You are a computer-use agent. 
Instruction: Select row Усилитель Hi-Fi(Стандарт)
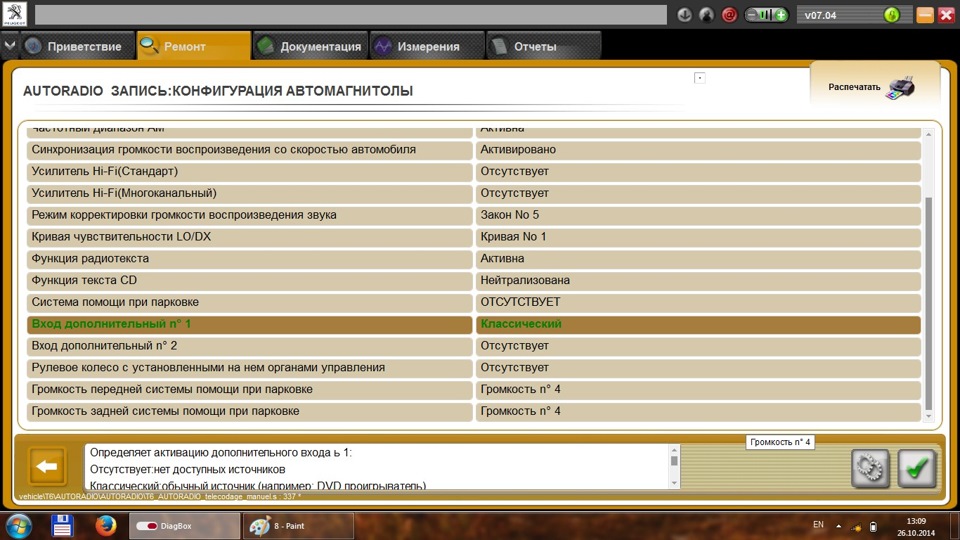coord(249,171)
